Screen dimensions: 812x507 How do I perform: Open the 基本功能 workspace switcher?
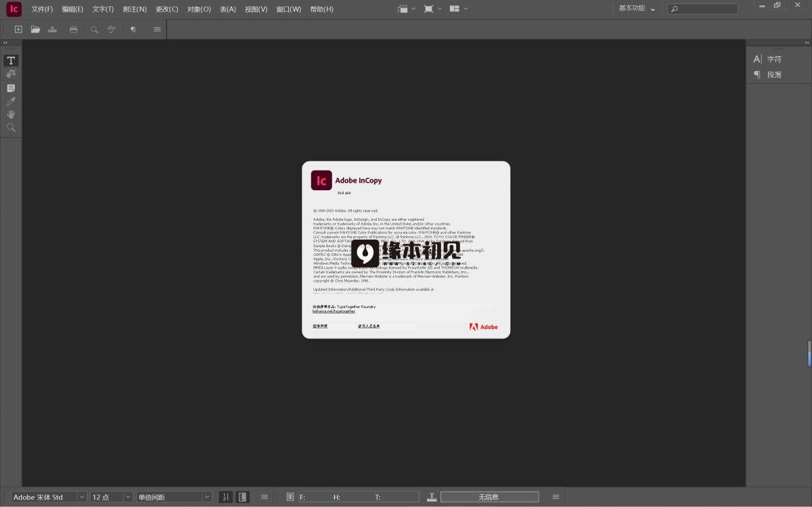pyautogui.click(x=637, y=9)
